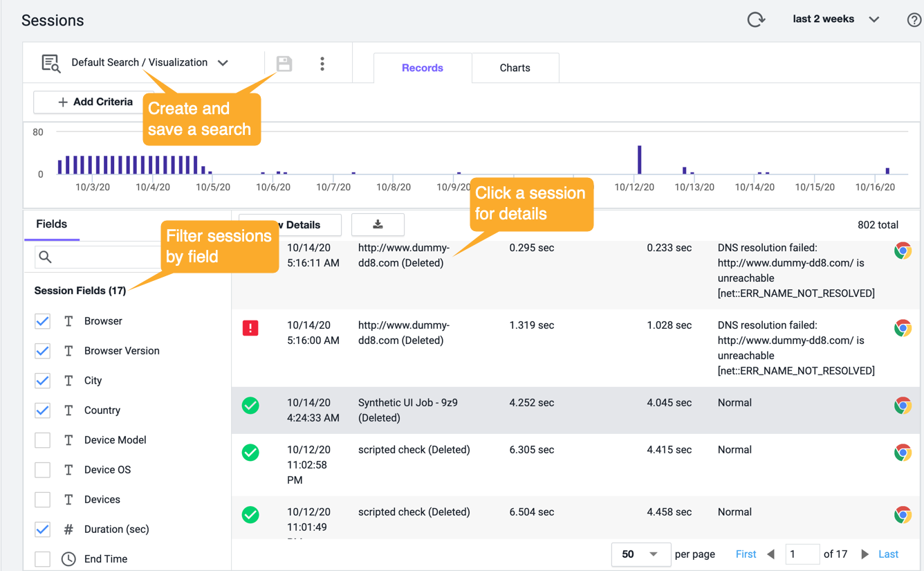Uncheck the Duration (sec) checkbox
Image resolution: width=924 pixels, height=571 pixels.
[x=43, y=529]
